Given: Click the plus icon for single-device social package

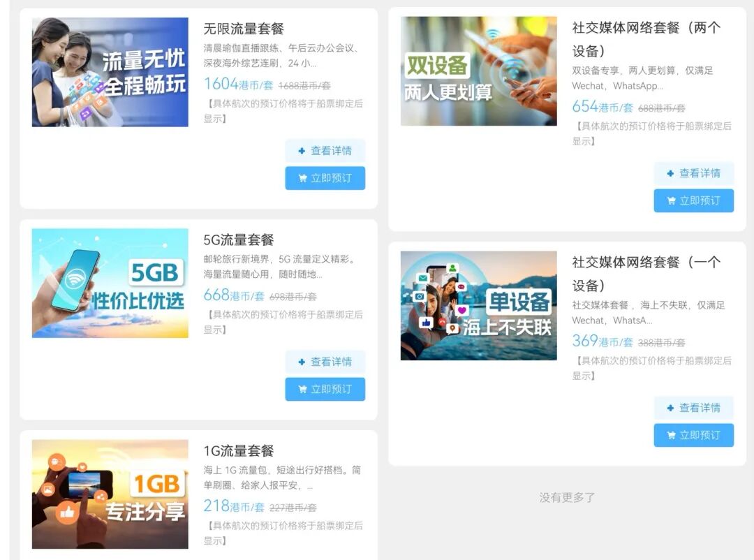Looking at the screenshot, I should tap(670, 408).
